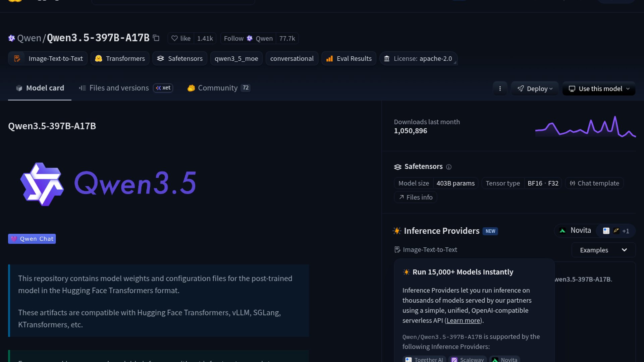Click the Safetensors tag
This screenshot has width=644, height=362.
click(x=180, y=59)
